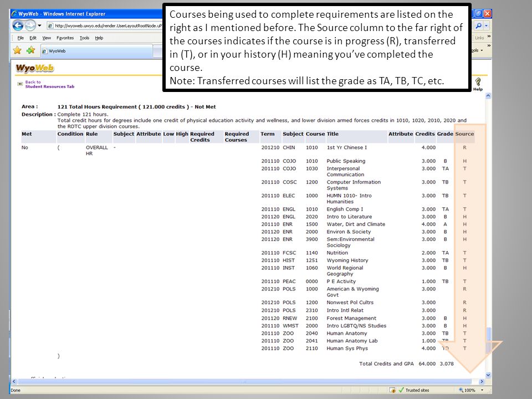Click the "3.078" GPA value

(x=447, y=364)
